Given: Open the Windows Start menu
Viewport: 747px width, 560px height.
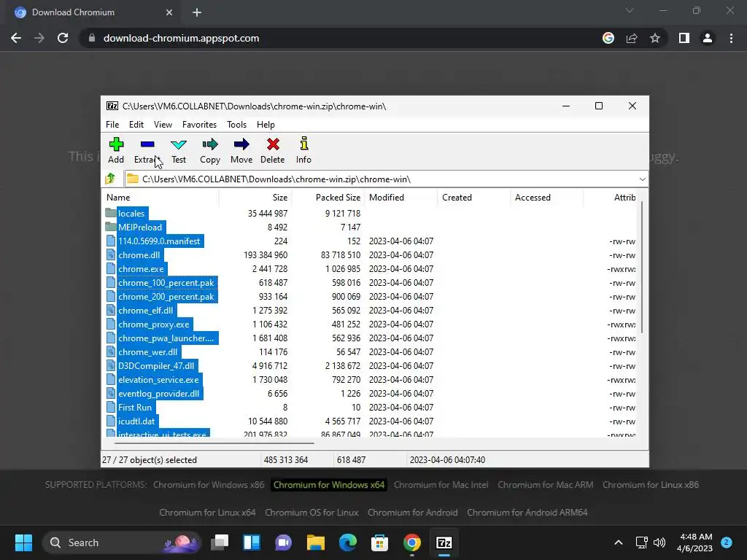Looking at the screenshot, I should click(x=23, y=542).
